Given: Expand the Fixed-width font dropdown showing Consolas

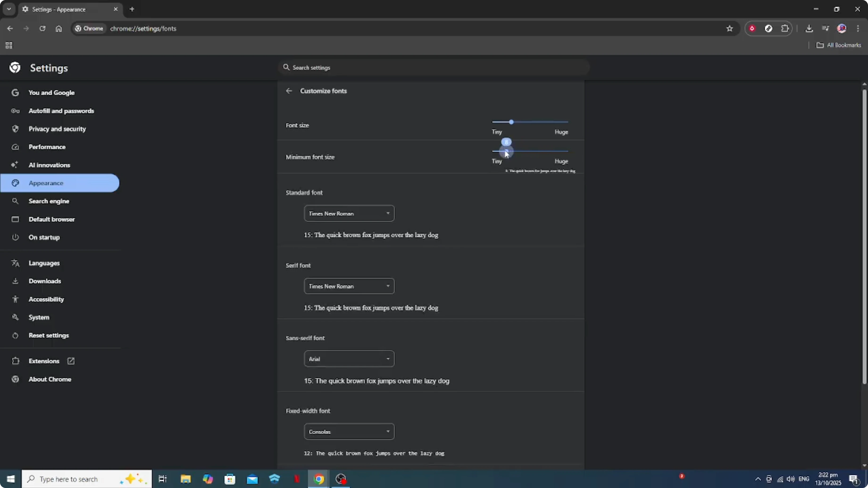Looking at the screenshot, I should (x=349, y=432).
